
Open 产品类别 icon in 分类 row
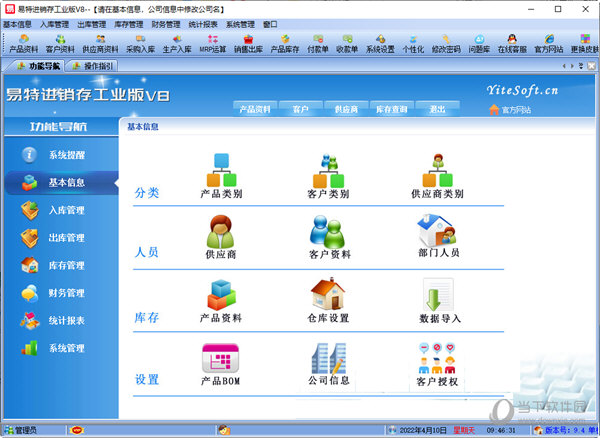pyautogui.click(x=222, y=176)
